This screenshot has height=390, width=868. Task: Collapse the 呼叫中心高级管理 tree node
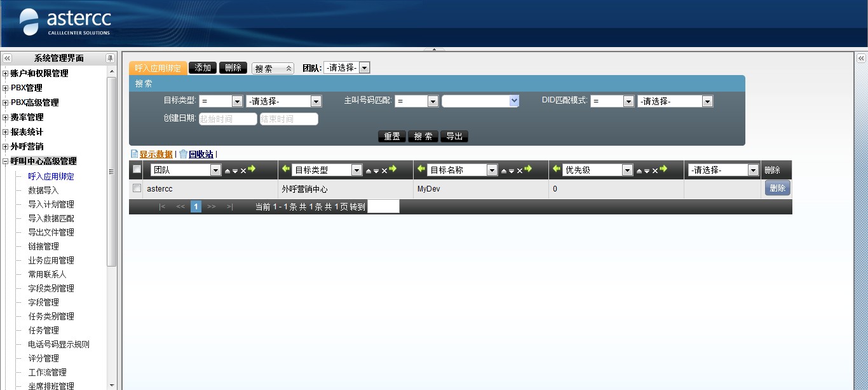(6, 162)
